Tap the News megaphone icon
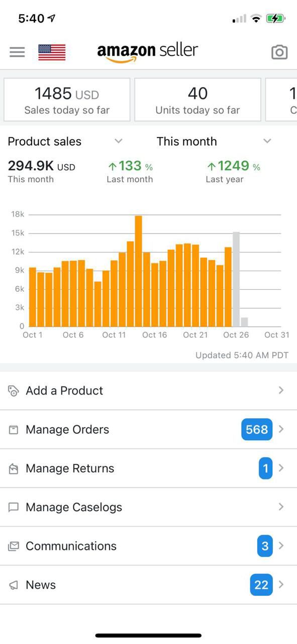Screen dimensions: 297x644 pyautogui.click(x=14, y=585)
